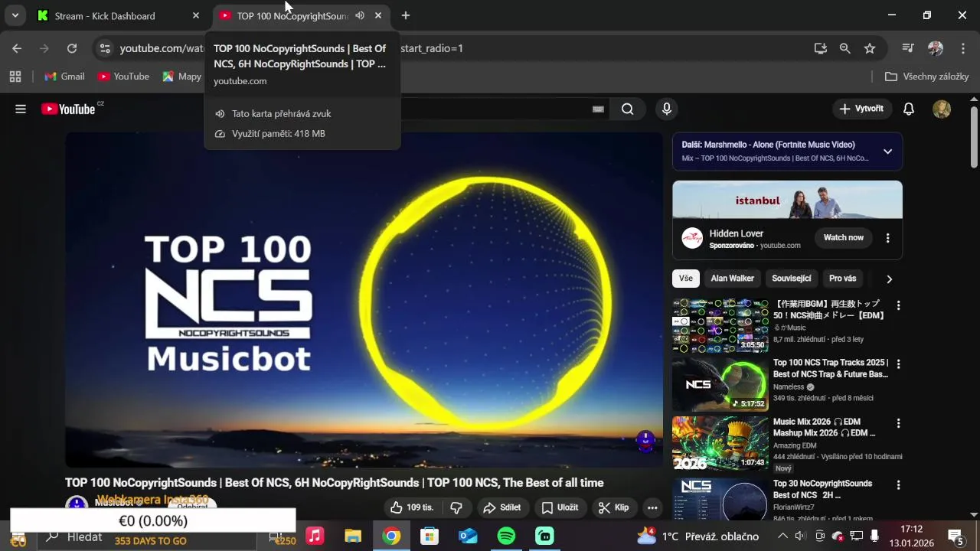Click the Windows taskbar Hledat search box
980x551 pixels.
[145, 536]
